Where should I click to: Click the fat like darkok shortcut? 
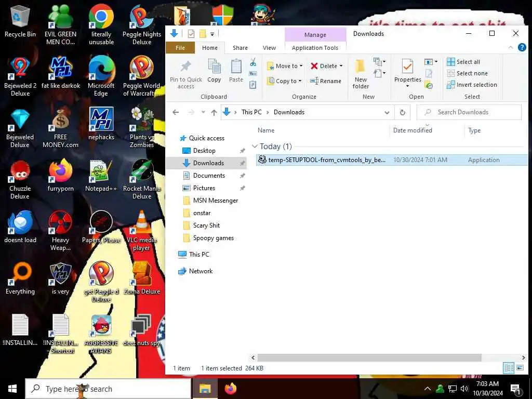tap(61, 73)
